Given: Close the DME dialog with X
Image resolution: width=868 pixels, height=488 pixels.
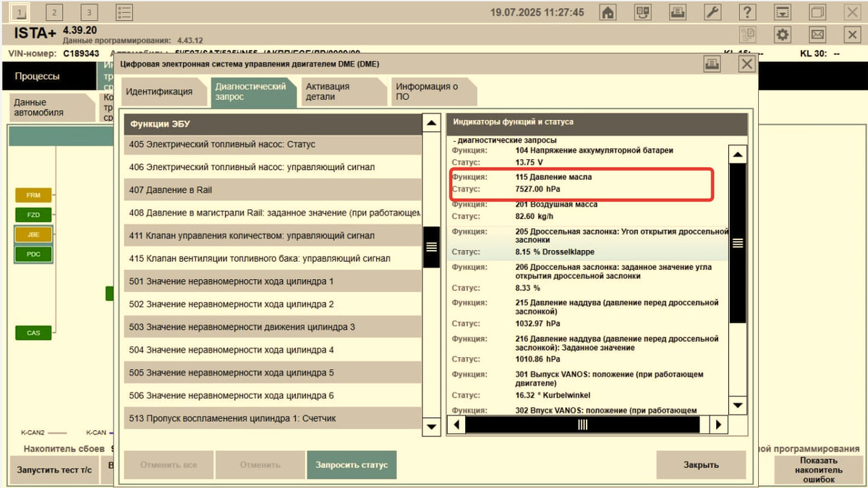Looking at the screenshot, I should tap(746, 64).
